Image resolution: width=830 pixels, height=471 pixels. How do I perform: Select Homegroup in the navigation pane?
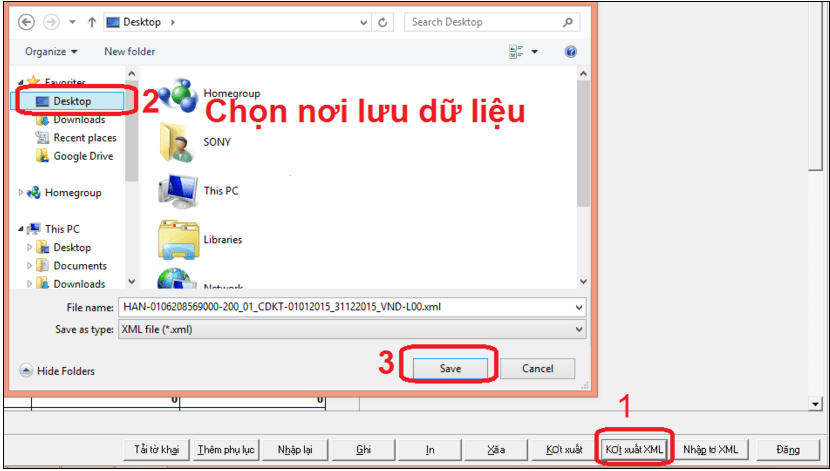click(x=73, y=193)
